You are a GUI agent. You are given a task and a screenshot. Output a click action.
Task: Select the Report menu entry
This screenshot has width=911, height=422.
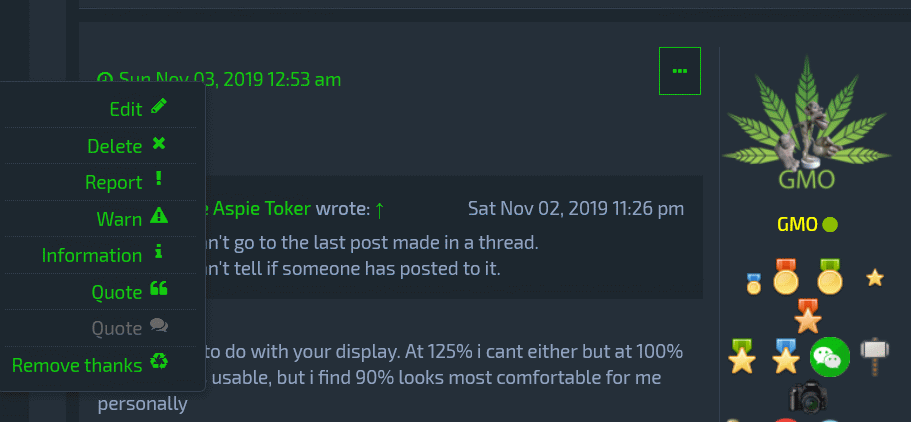pyautogui.click(x=113, y=183)
